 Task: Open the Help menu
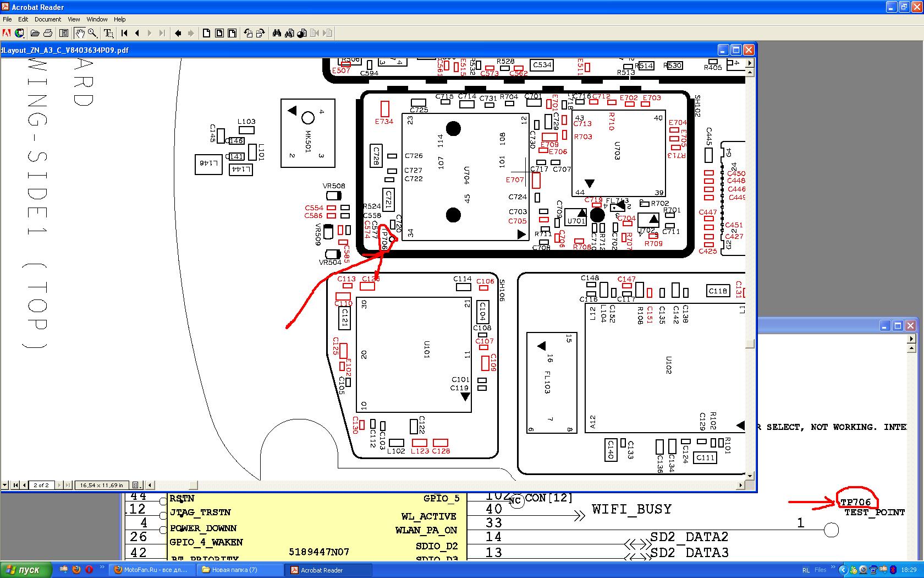click(119, 19)
